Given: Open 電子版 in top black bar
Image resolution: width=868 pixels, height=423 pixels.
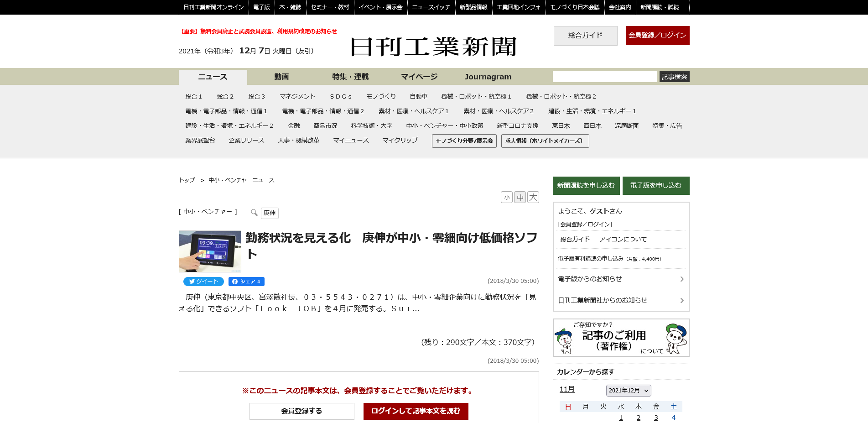Looking at the screenshot, I should pyautogui.click(x=261, y=7).
